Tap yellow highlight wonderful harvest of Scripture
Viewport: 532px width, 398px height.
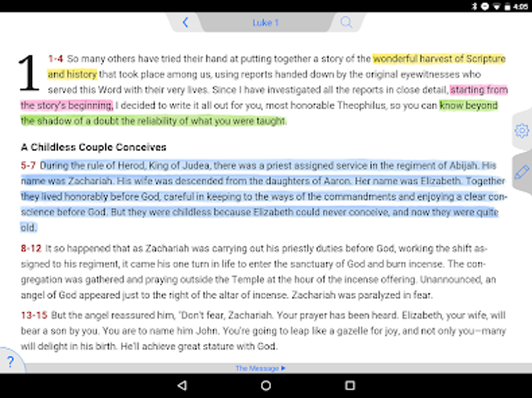439,59
